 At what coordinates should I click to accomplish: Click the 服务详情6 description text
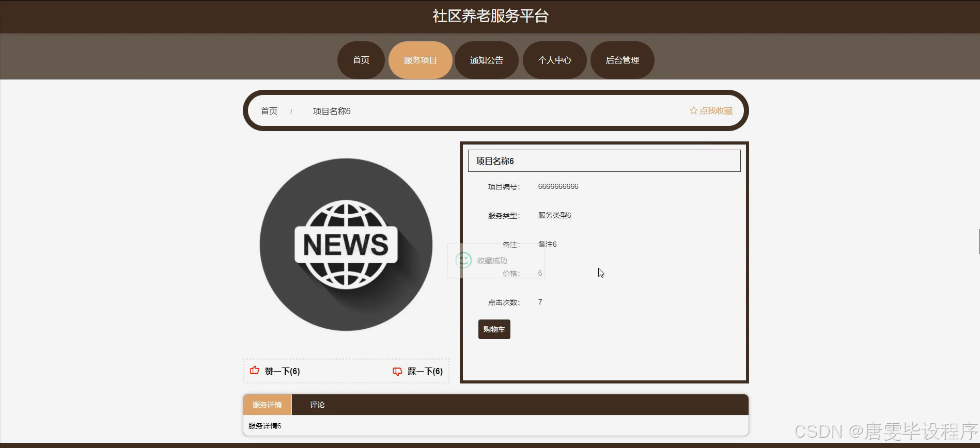click(265, 426)
